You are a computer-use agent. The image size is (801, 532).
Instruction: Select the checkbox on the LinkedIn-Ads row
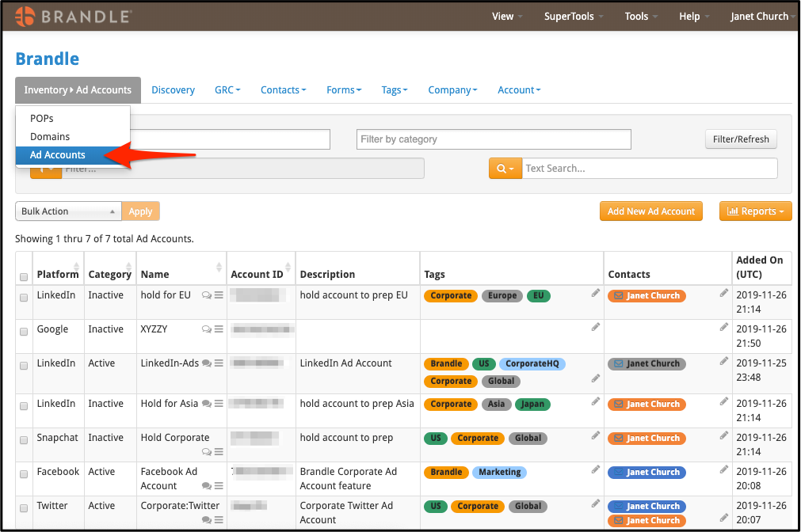[x=24, y=363]
